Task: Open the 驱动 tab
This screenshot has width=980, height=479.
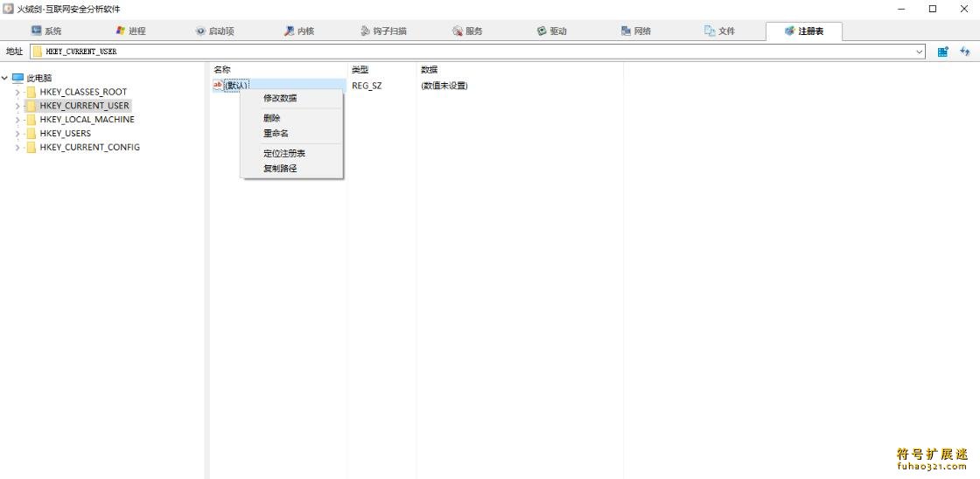Action: pyautogui.click(x=551, y=31)
